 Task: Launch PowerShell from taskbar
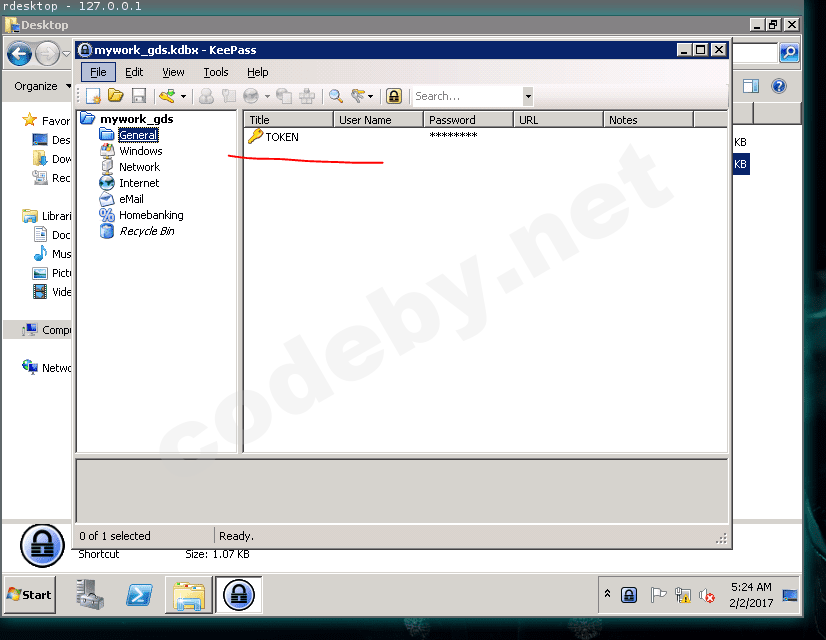pos(139,595)
